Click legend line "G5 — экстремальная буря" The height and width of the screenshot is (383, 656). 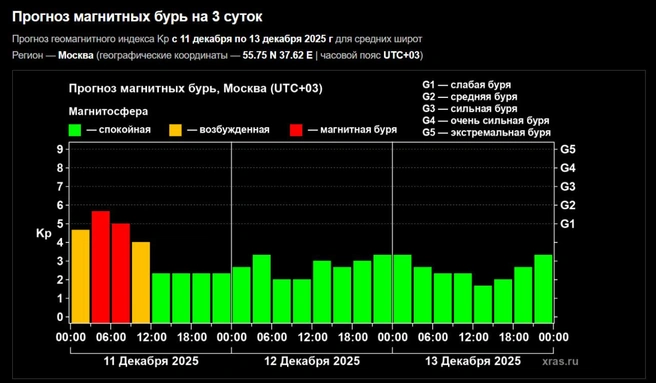coord(487,133)
